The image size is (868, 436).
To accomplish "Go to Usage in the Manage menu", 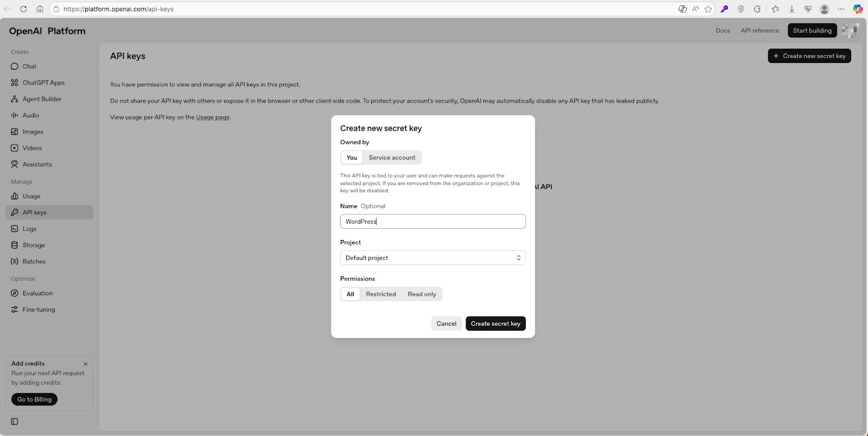I will tap(31, 196).
